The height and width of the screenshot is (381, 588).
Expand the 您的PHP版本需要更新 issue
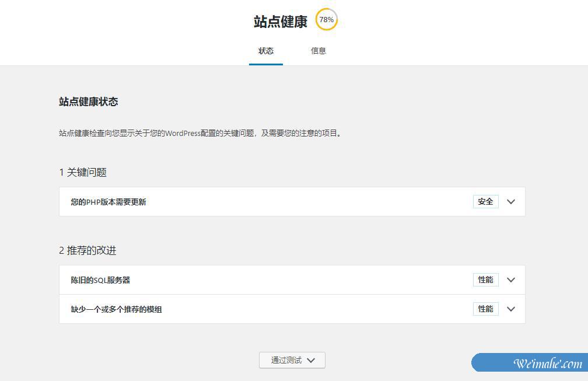pos(108,202)
